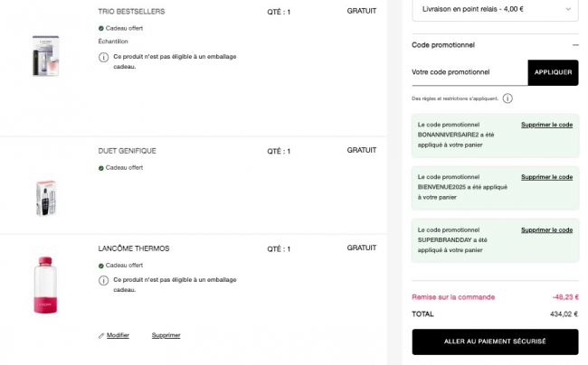This screenshot has height=365, width=588.
Task: Click info icon beside Trio Bestsellers gift-wrap notice
Action: click(102, 57)
